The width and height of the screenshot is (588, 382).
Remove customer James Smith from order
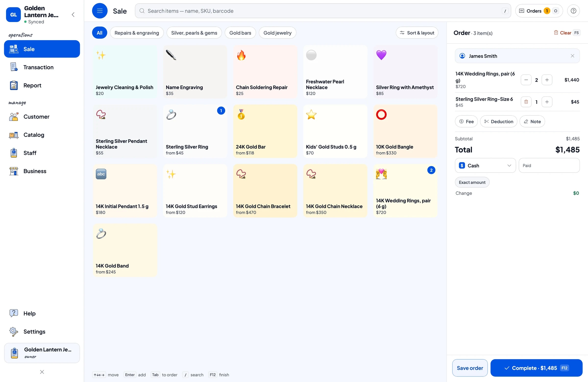(x=572, y=56)
